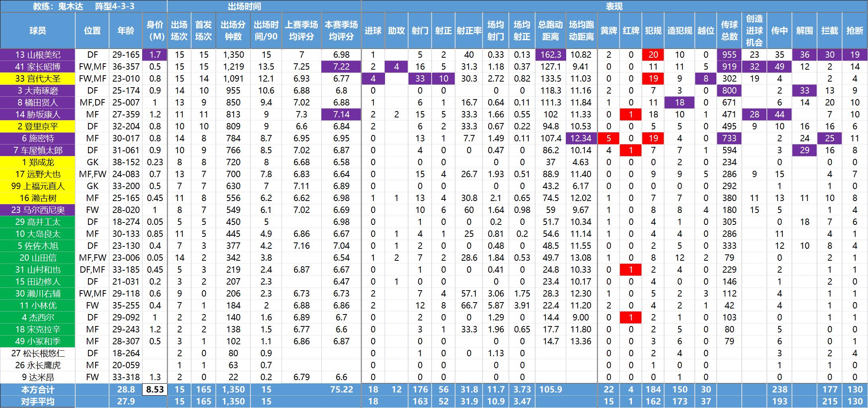This screenshot has height=408, width=868.
Task: Select goalkeeper 1 郑成龙
Action: click(38, 162)
